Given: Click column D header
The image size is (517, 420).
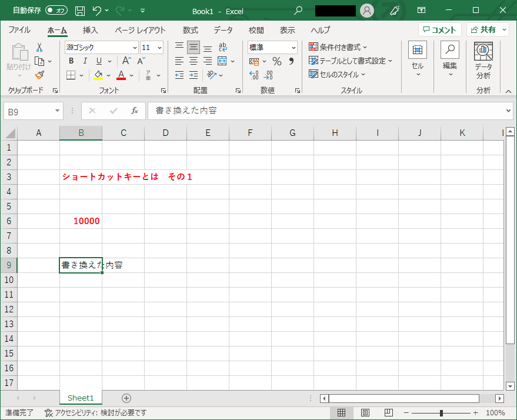Looking at the screenshot, I should click(x=165, y=133).
